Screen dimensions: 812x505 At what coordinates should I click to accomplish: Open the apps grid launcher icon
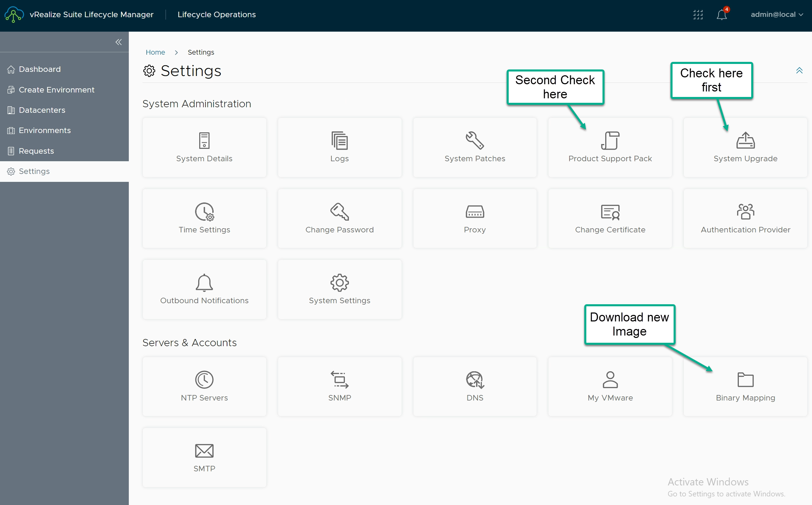click(698, 15)
